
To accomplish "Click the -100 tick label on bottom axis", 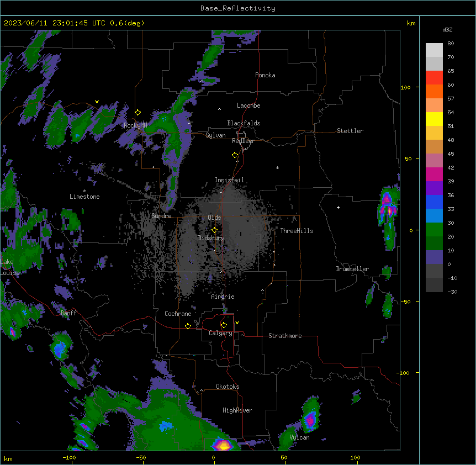I will point(69,457).
